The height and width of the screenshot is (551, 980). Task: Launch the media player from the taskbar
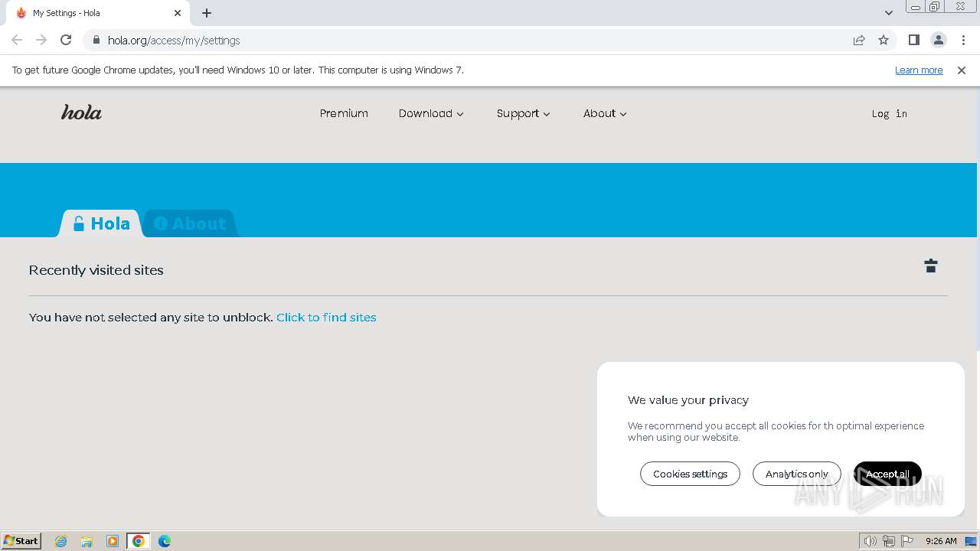coord(113,541)
